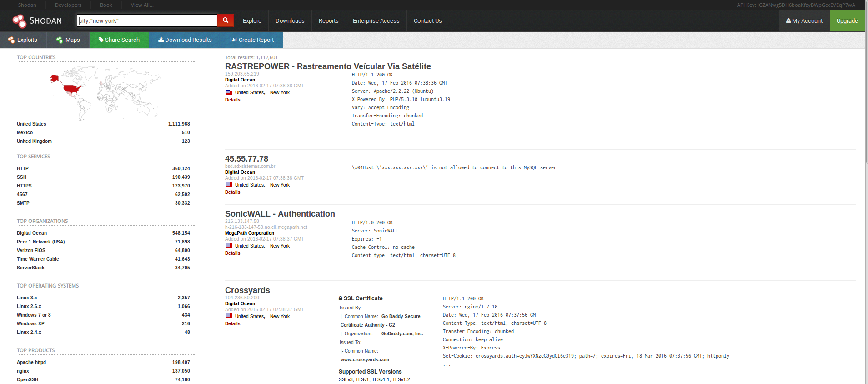
Task: Open the Contact Us page
Action: 427,21
